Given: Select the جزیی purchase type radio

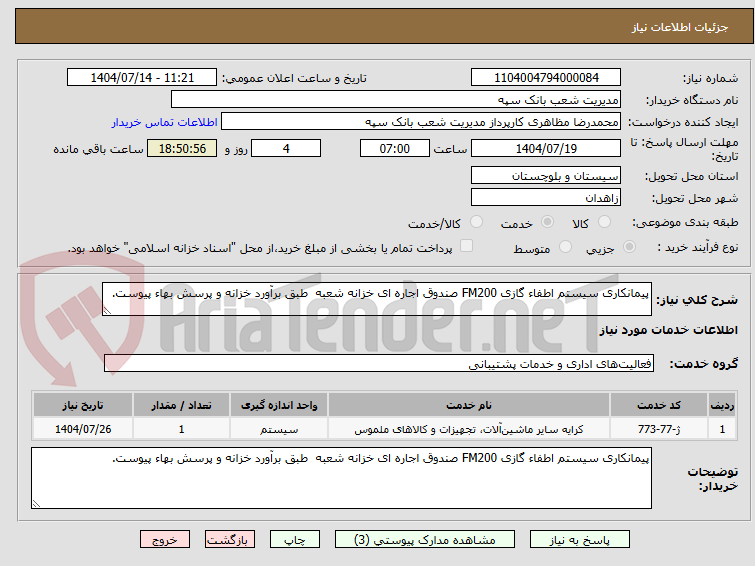Looking at the screenshot, I should (x=629, y=247).
